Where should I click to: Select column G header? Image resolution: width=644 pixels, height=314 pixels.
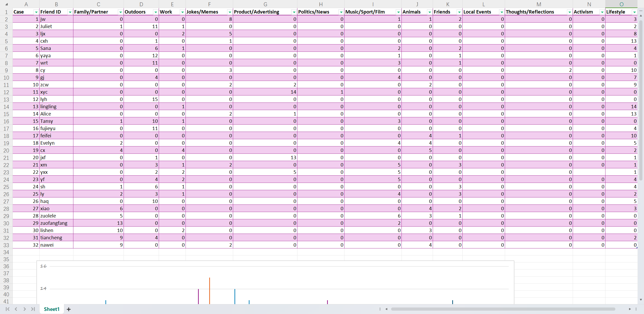tap(265, 4)
